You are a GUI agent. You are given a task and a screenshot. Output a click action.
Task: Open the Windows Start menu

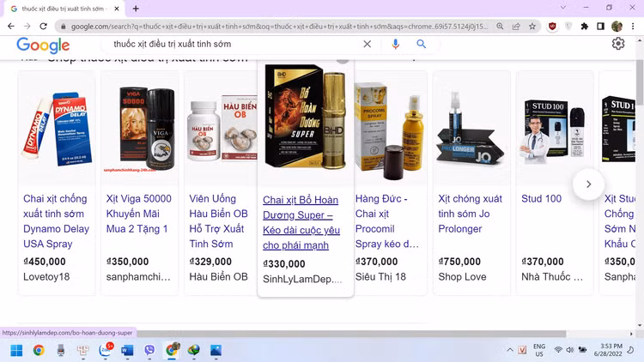click(16, 350)
